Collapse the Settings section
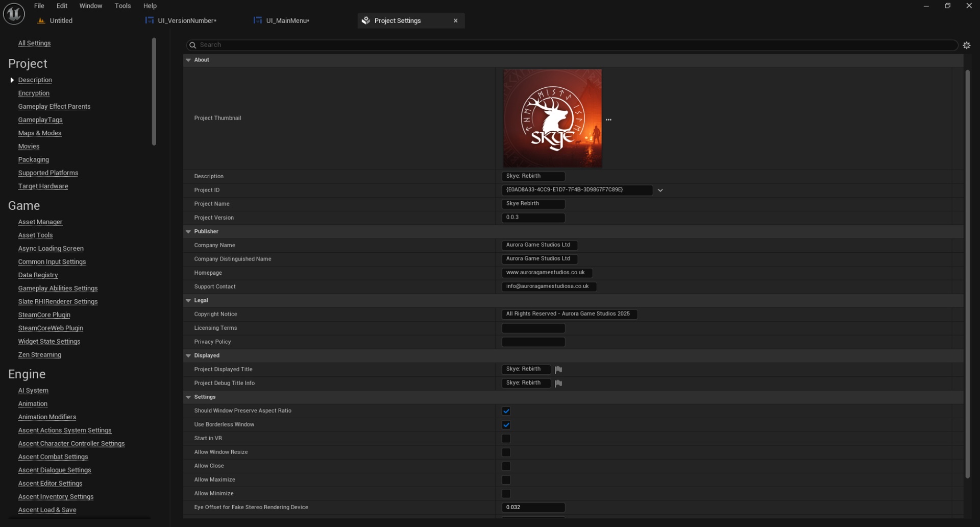Viewport: 980px width, 527px height. 188,397
